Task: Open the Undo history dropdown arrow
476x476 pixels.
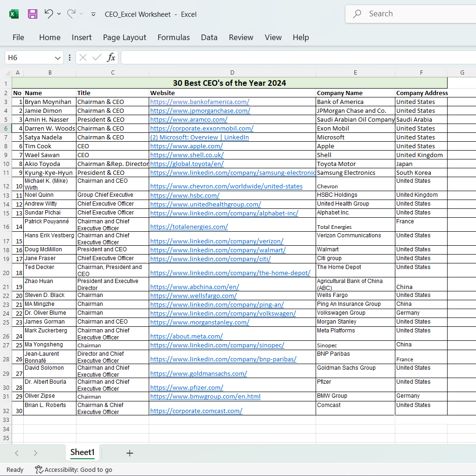Action: click(x=59, y=14)
